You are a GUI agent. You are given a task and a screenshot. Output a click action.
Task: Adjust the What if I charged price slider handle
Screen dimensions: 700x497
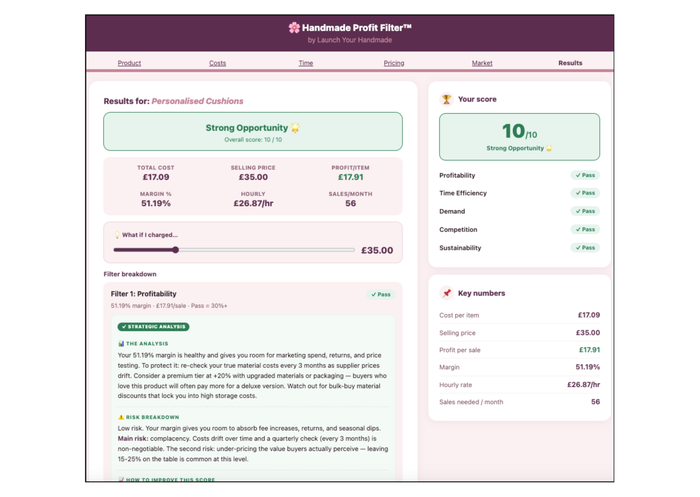pyautogui.click(x=175, y=250)
